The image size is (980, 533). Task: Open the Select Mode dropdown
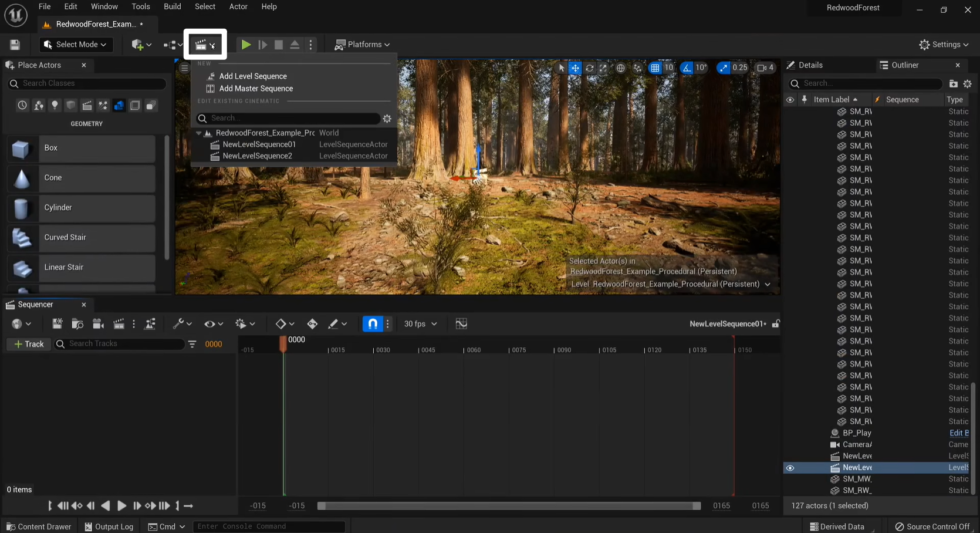76,45
